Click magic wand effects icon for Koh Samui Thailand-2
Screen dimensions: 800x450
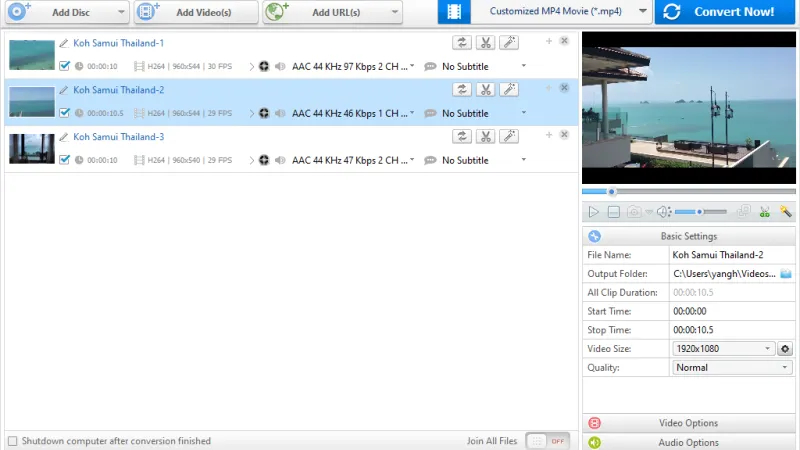point(508,89)
